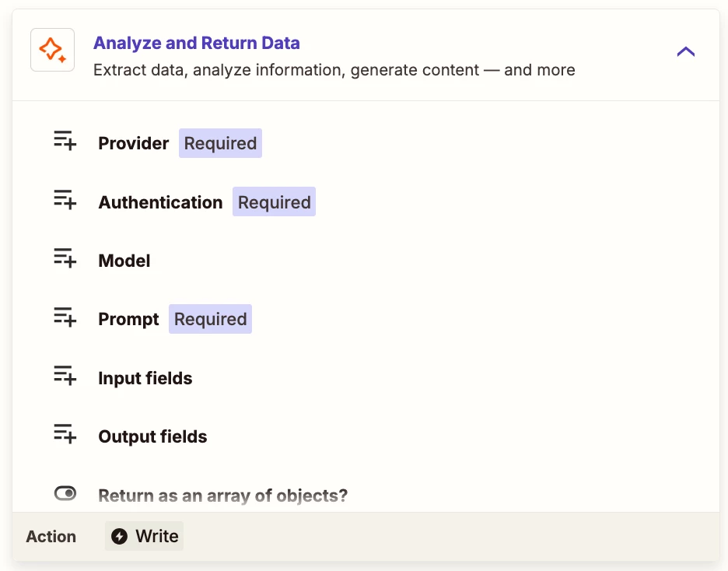Collapse the panel with the chevron up arrow
Image resolution: width=728 pixels, height=571 pixels.
click(x=685, y=52)
